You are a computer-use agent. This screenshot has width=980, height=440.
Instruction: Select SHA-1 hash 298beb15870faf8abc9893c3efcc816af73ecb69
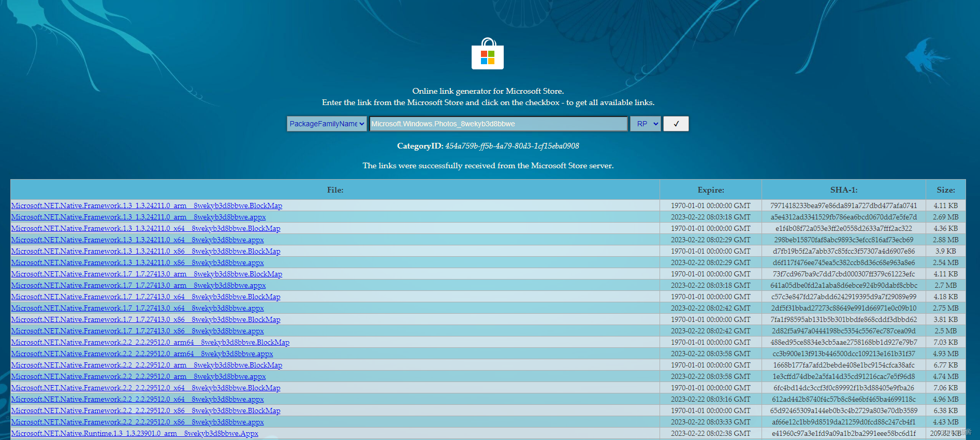click(x=844, y=240)
